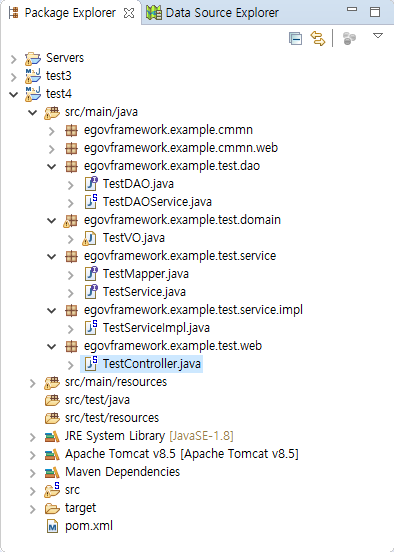This screenshot has height=552, width=394.
Task: Click src/main/java source folder icon
Action: click(52, 113)
